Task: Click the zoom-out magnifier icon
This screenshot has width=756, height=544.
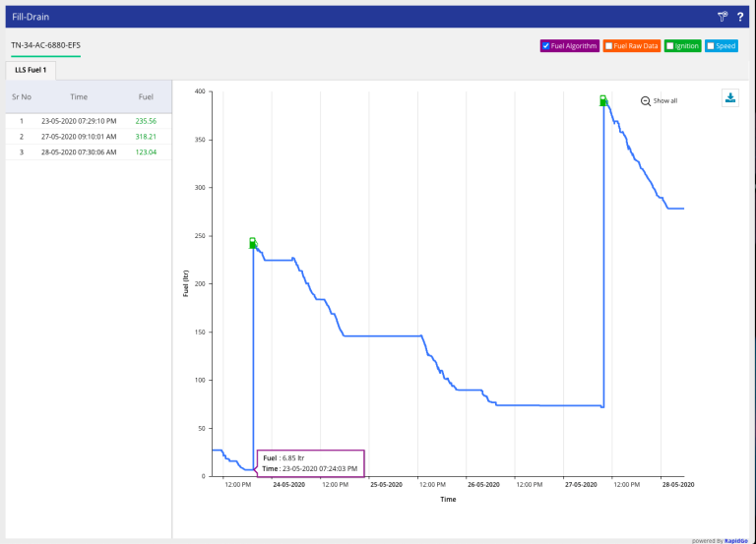Action: (646, 101)
